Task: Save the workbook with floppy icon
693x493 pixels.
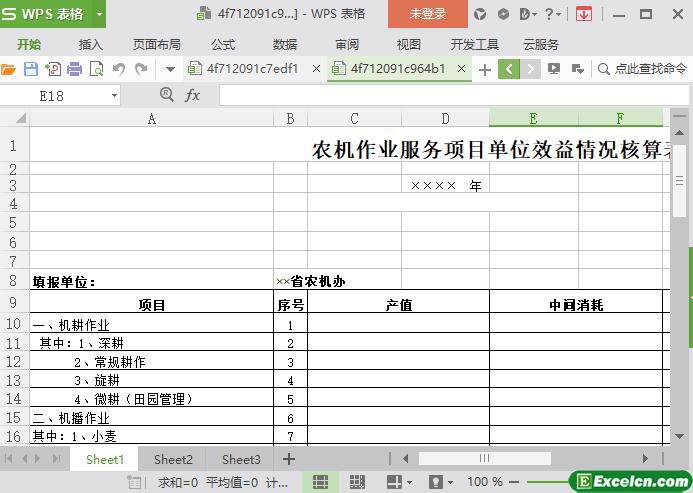Action: [x=30, y=69]
